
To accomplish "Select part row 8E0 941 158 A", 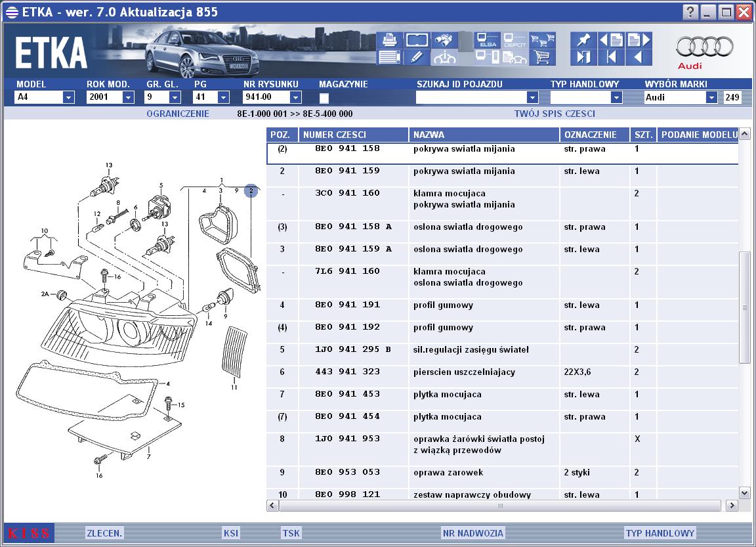I will click(x=503, y=232).
